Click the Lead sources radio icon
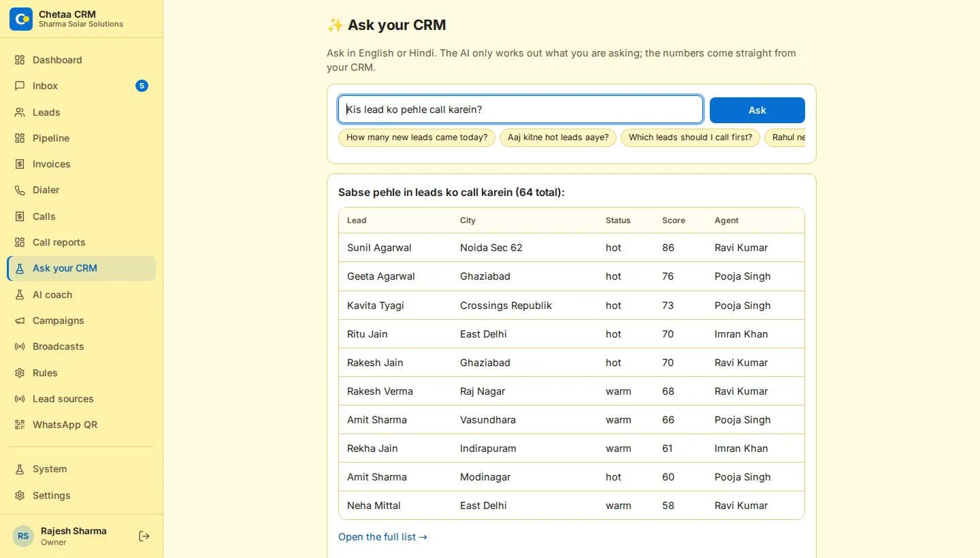The height and width of the screenshot is (558, 980). coord(20,399)
